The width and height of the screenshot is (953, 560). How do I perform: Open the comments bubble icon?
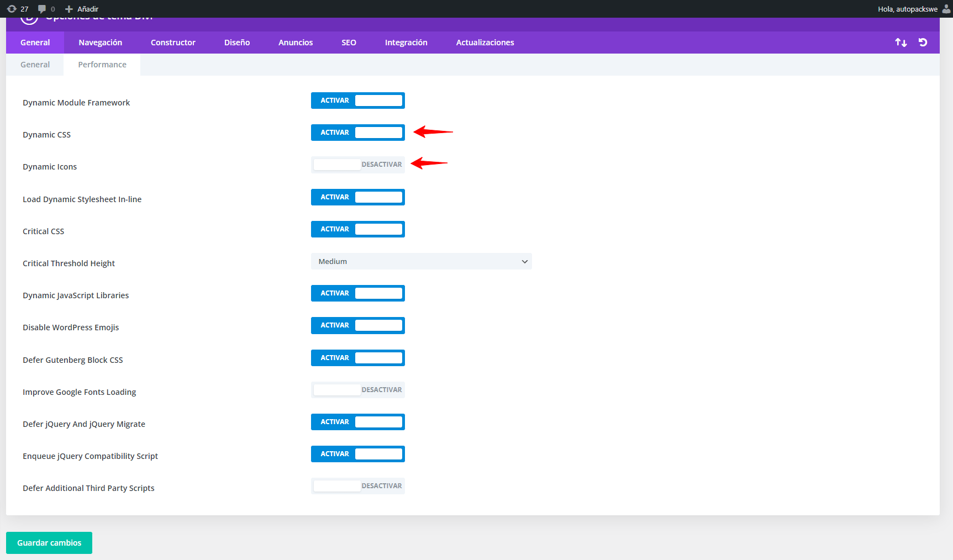(42, 9)
